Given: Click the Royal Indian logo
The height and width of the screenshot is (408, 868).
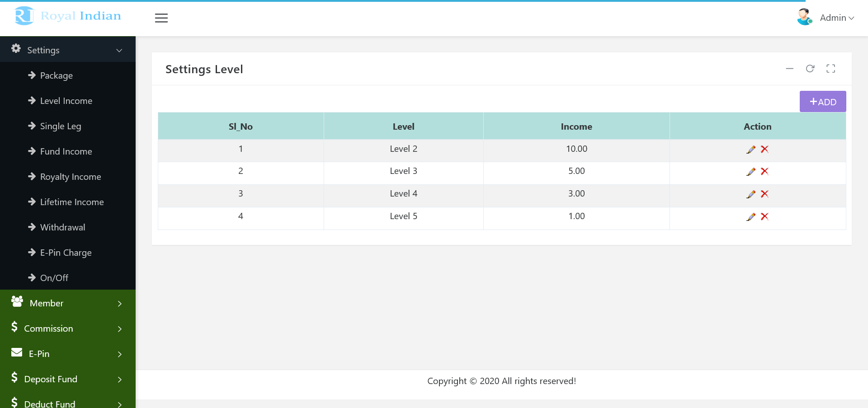Looking at the screenshot, I should (x=68, y=16).
